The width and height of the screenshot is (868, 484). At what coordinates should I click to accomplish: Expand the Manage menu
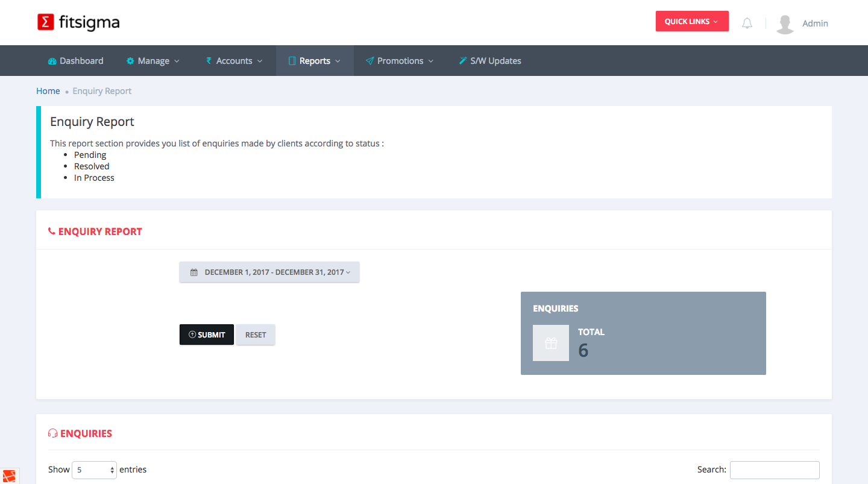point(153,61)
